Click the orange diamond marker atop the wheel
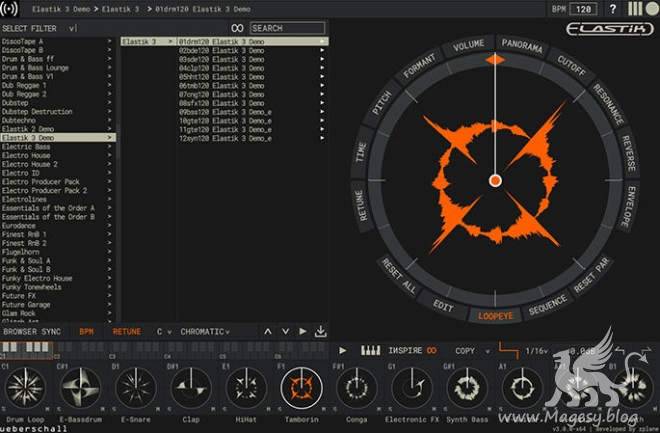Screen dimensions: 660x433 pyautogui.click(x=495, y=60)
